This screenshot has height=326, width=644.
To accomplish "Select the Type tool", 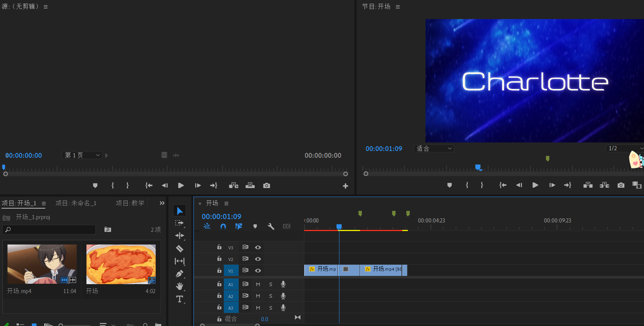I will [x=180, y=299].
